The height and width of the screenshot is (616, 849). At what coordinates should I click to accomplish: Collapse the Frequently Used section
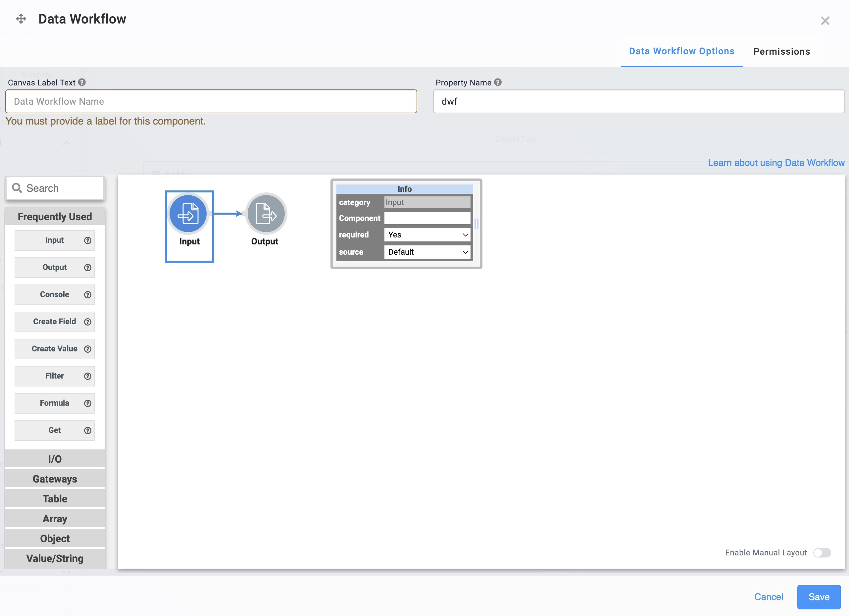point(55,217)
